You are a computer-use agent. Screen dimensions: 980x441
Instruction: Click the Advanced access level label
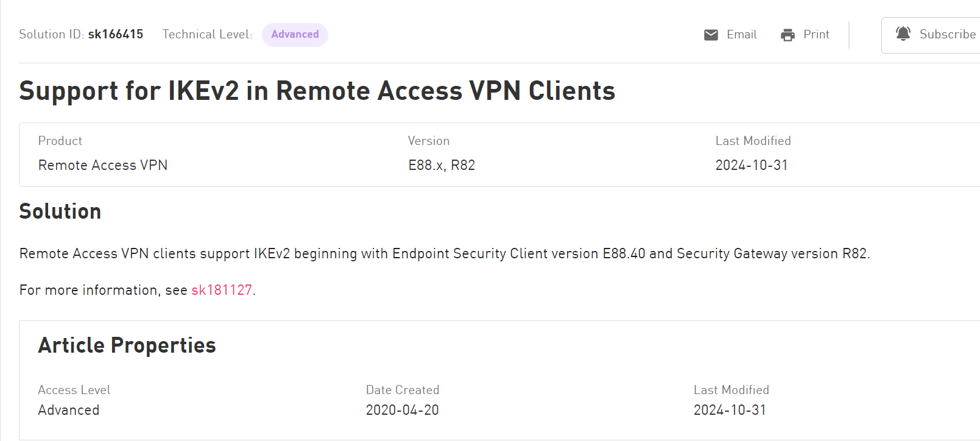click(x=69, y=410)
